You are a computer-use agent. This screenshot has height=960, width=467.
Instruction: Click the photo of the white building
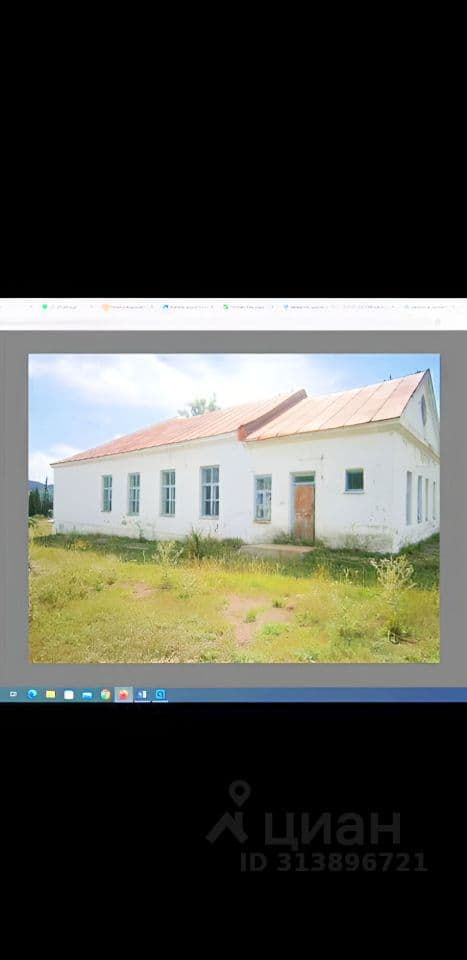234,508
